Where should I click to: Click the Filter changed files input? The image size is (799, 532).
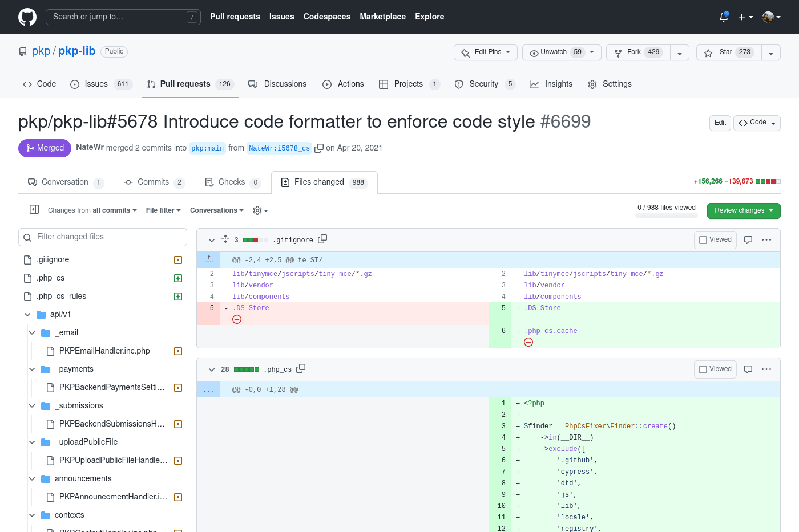[x=103, y=237]
